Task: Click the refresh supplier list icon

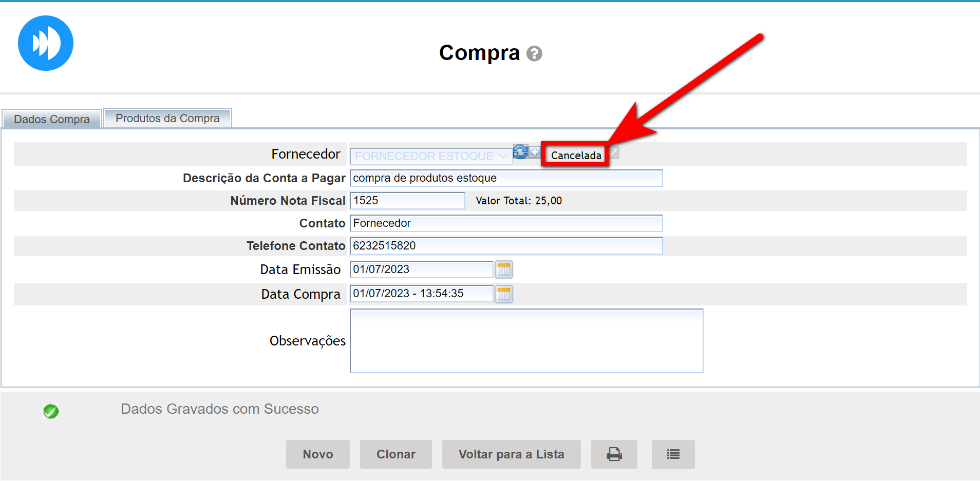Action: pyautogui.click(x=520, y=152)
